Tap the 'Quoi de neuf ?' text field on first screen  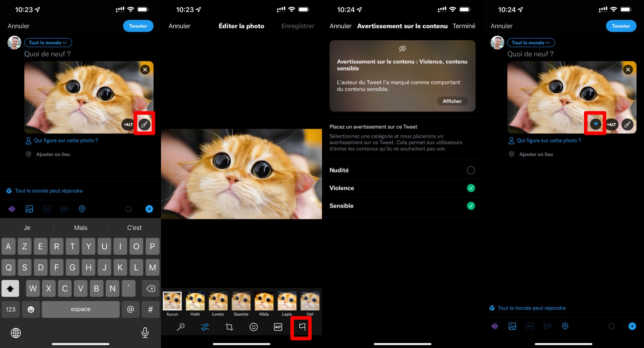pyautogui.click(x=47, y=54)
